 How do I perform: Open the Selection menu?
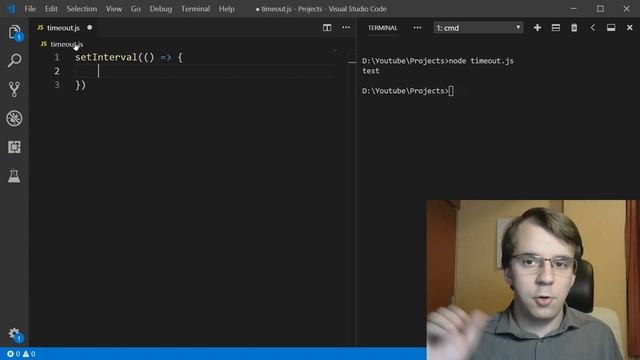(x=82, y=9)
